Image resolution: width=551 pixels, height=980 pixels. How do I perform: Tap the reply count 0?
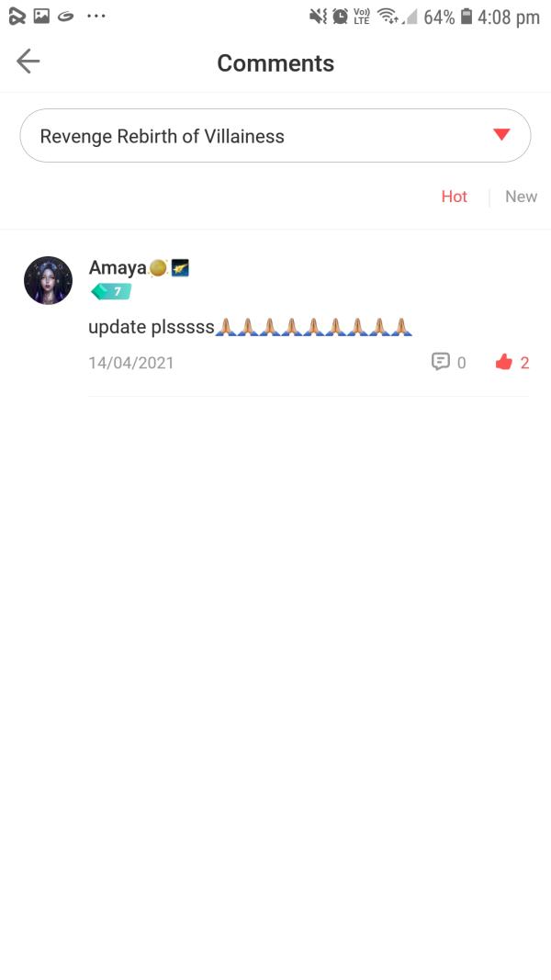coord(462,363)
